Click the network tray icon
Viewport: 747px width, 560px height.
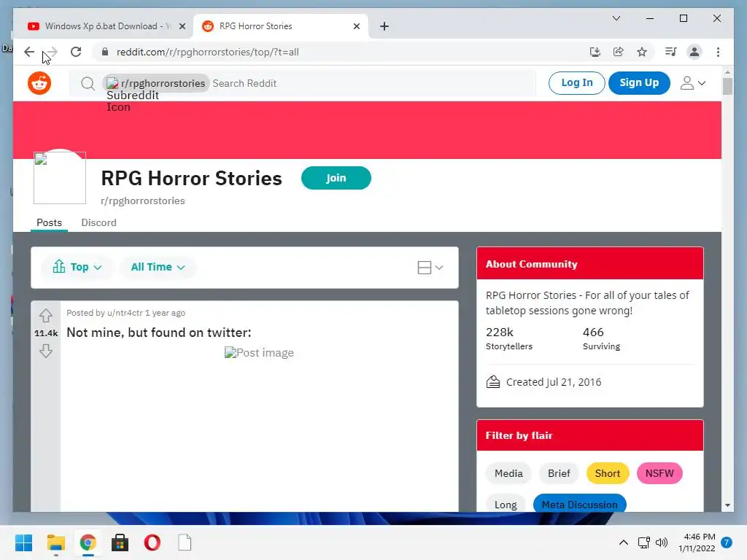643,542
